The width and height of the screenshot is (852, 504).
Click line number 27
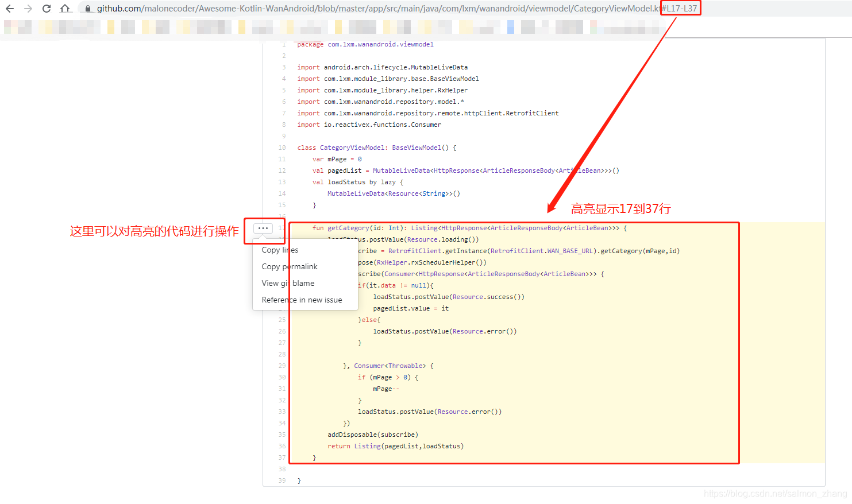pyautogui.click(x=282, y=343)
